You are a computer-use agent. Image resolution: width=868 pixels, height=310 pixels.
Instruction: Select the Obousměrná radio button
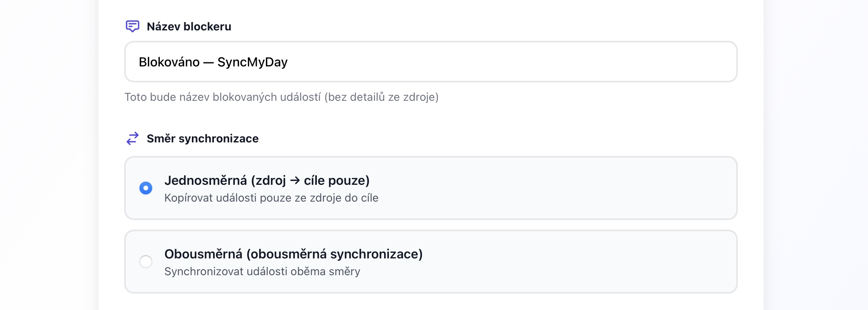coord(147,261)
